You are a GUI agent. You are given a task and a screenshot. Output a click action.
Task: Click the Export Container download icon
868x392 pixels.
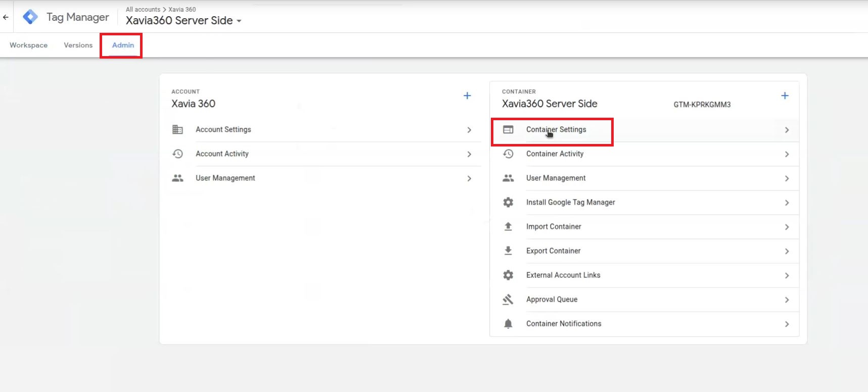508,251
